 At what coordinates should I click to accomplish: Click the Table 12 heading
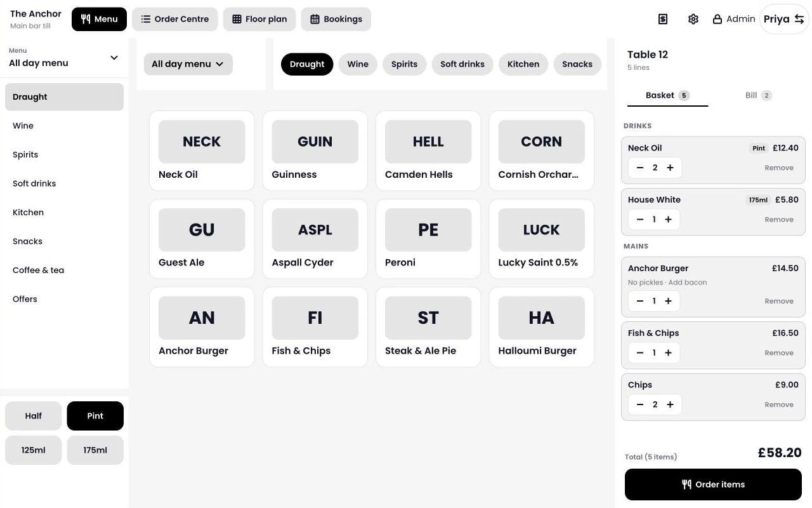tap(648, 55)
